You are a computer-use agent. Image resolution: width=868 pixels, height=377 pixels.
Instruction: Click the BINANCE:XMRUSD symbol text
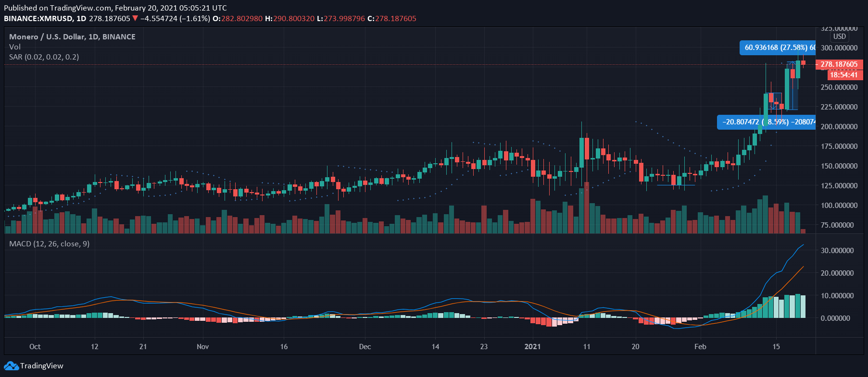tap(38, 19)
